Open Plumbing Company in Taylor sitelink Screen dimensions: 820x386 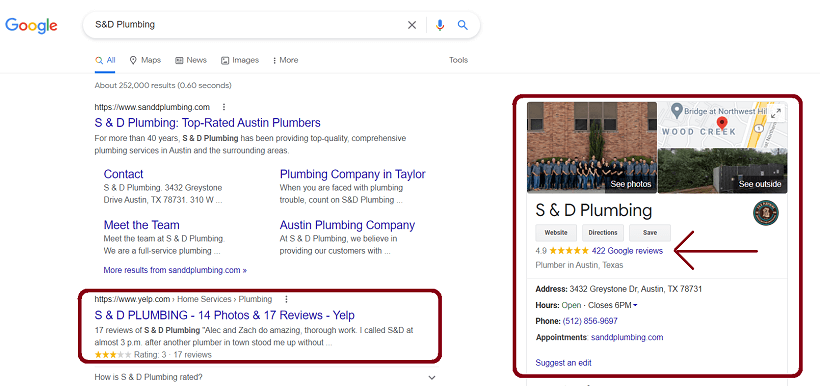(352, 174)
